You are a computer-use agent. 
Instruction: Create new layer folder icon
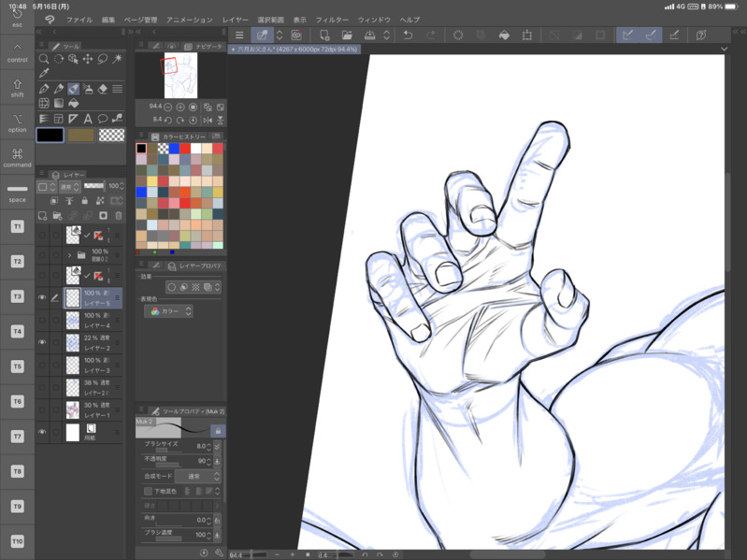(58, 216)
